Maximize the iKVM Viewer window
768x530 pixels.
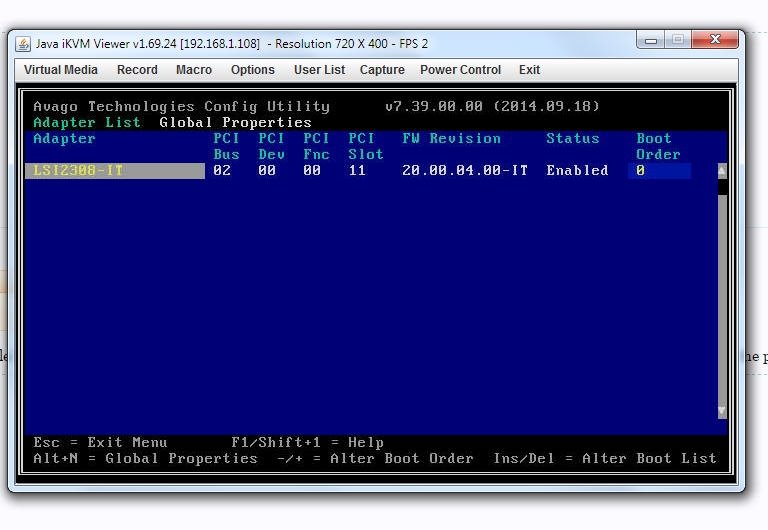pos(678,40)
